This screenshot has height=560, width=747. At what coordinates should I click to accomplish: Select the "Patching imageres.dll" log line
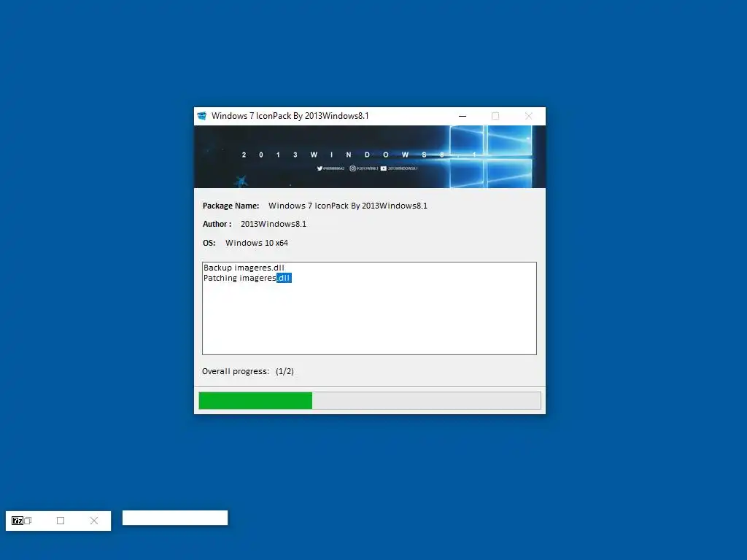[247, 278]
